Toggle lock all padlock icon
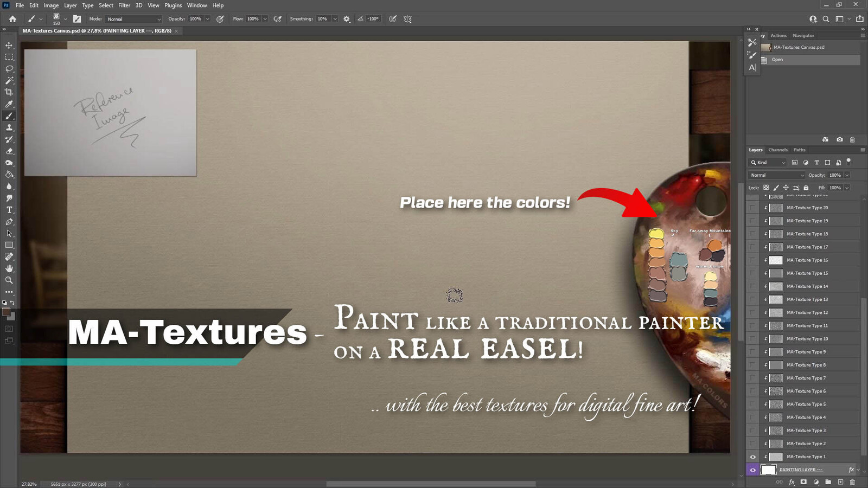The width and height of the screenshot is (868, 488). (806, 188)
